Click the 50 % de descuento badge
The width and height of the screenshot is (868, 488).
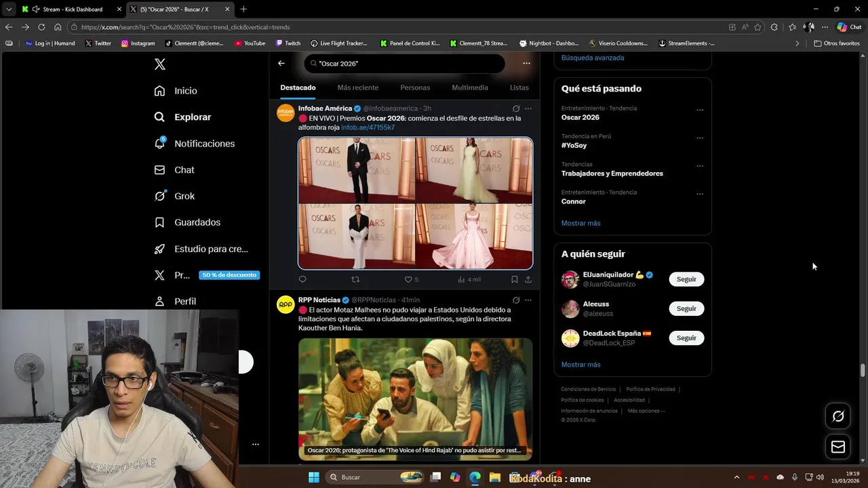pos(229,275)
